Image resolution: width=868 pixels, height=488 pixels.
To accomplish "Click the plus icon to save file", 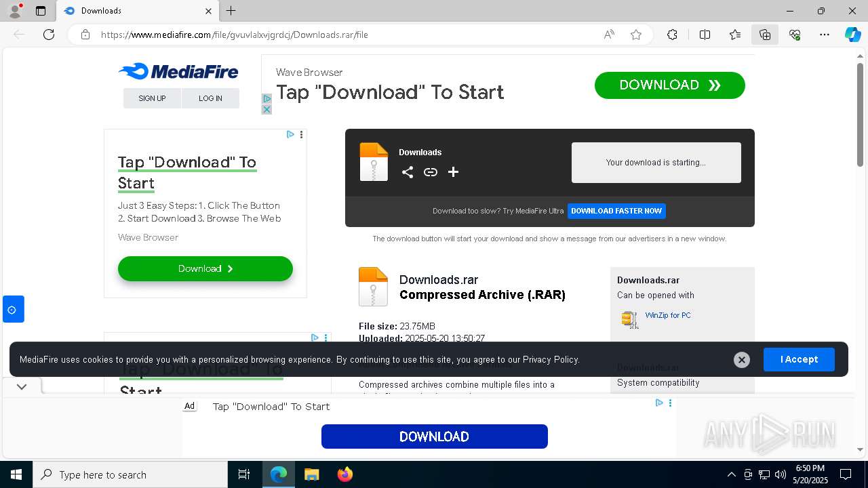I will [x=454, y=172].
